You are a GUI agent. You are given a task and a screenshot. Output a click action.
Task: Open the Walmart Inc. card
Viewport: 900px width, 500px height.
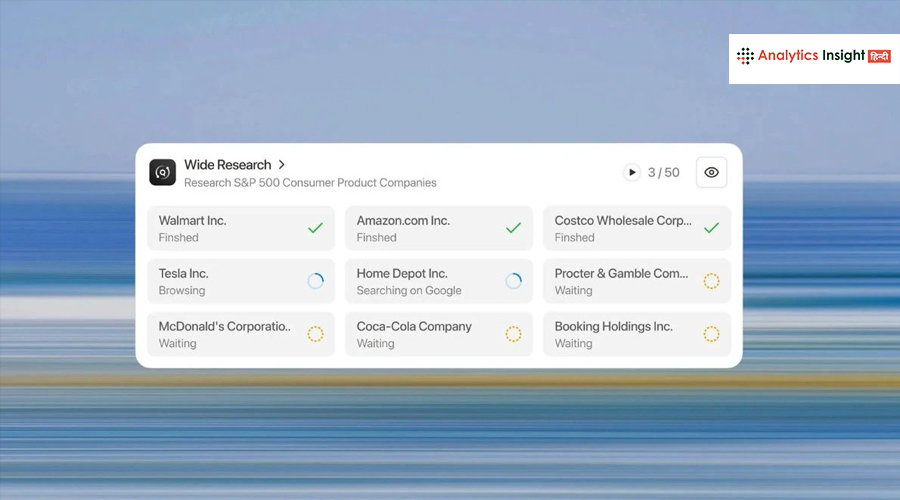tap(241, 228)
